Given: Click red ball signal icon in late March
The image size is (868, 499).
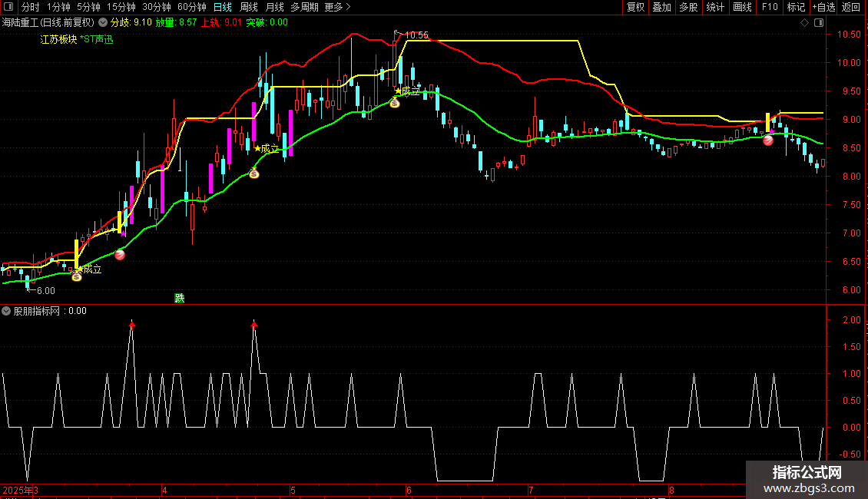Looking at the screenshot, I should coord(120,254).
